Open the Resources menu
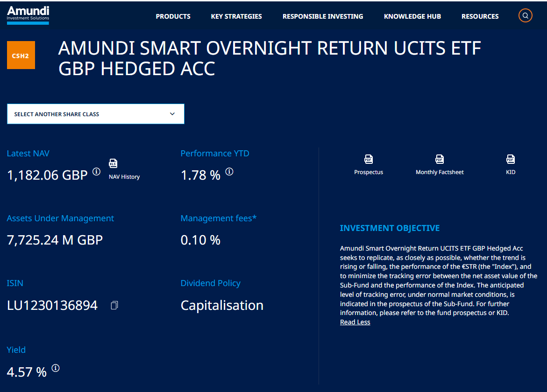 [480, 16]
